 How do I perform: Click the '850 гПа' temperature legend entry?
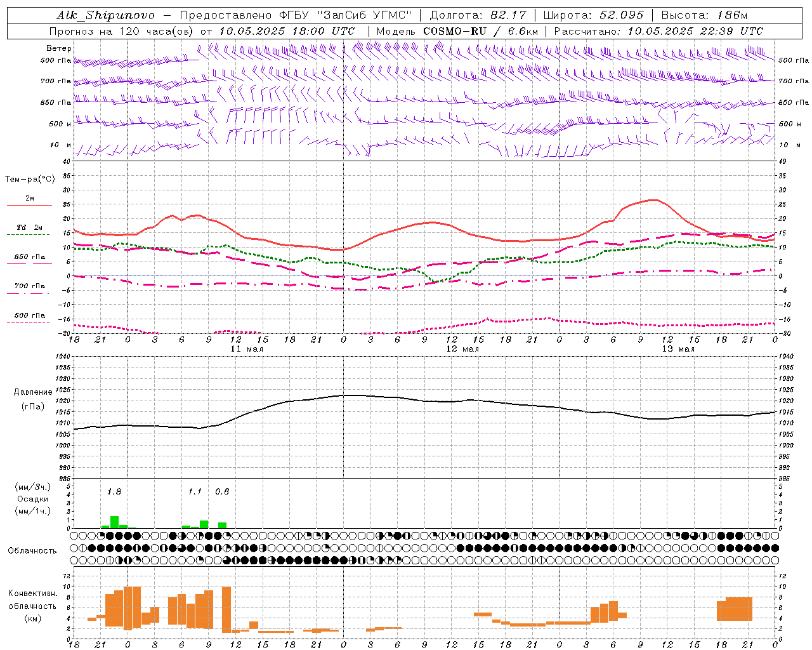point(30,257)
